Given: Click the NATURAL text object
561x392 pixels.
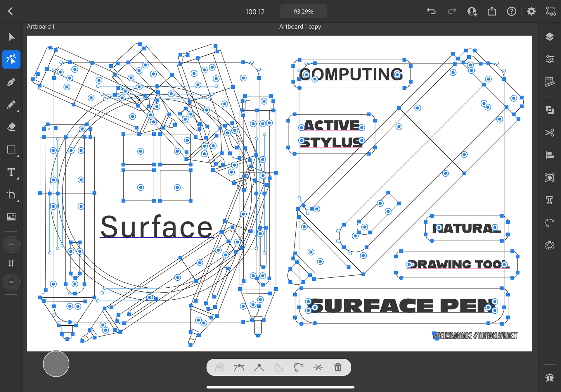Looking at the screenshot, I should point(466,228).
